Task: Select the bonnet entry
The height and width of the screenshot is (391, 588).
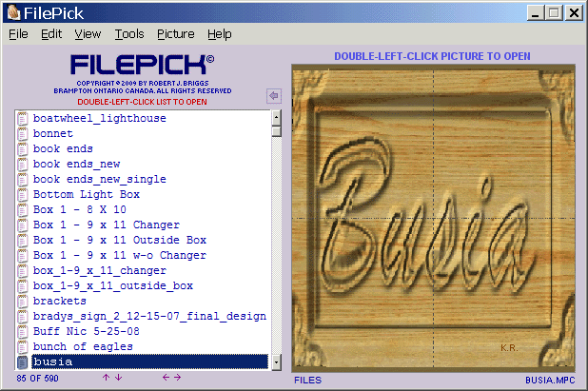Action: pos(53,134)
